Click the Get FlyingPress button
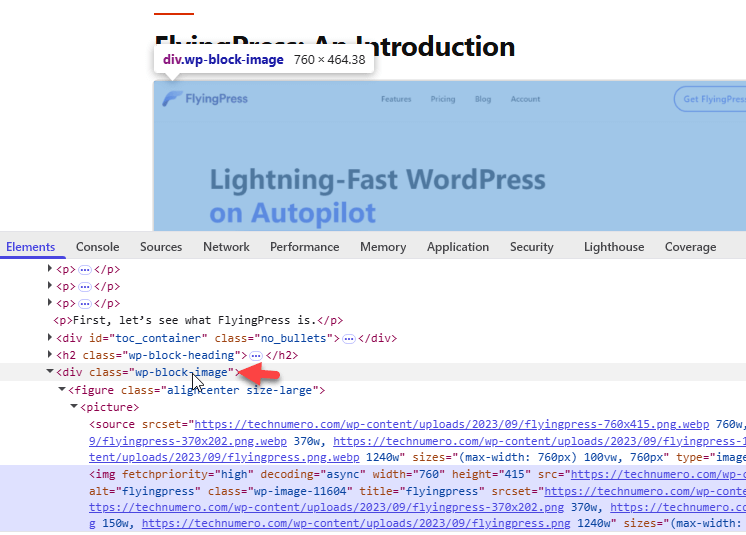 click(x=710, y=99)
